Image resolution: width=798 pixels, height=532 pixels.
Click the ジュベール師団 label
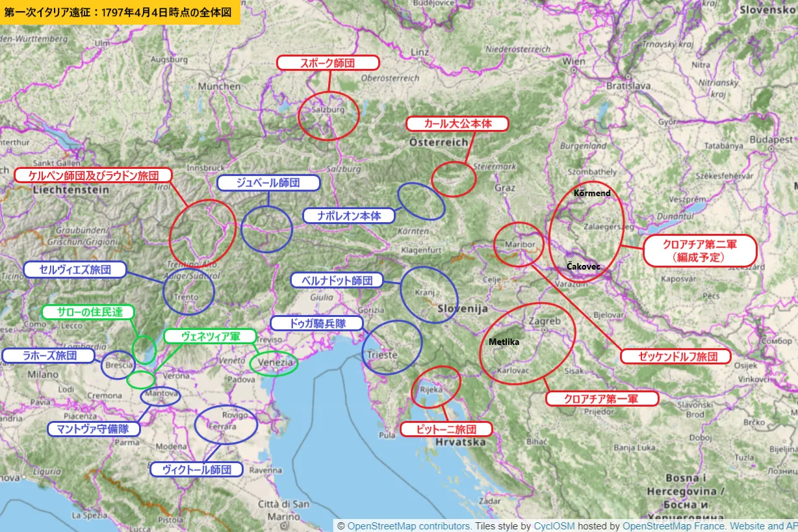[x=268, y=183]
